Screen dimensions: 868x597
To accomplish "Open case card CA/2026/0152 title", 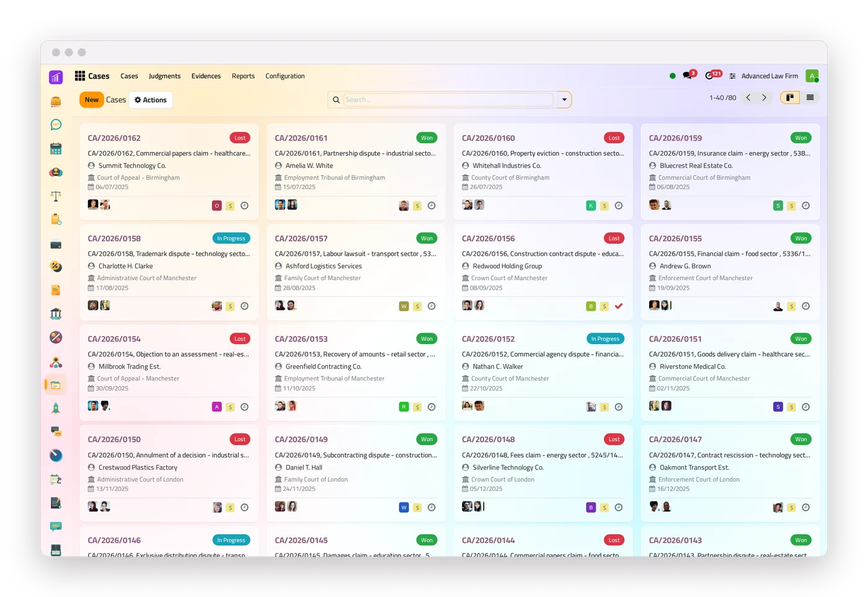I will (x=489, y=339).
